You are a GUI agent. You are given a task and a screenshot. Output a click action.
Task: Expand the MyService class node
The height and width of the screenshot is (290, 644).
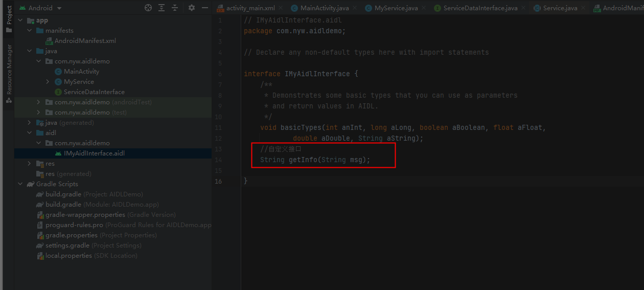tap(48, 82)
